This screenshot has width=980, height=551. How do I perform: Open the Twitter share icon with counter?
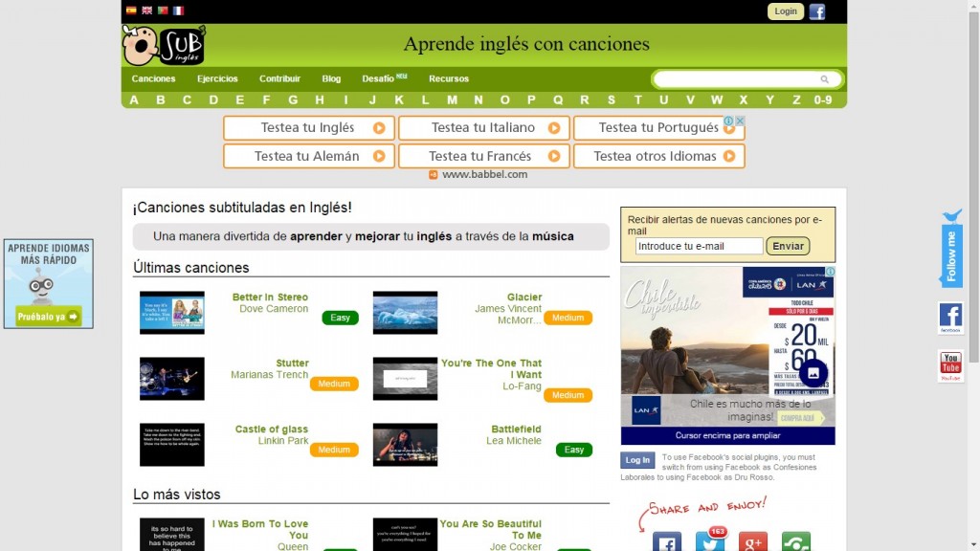pos(709,540)
